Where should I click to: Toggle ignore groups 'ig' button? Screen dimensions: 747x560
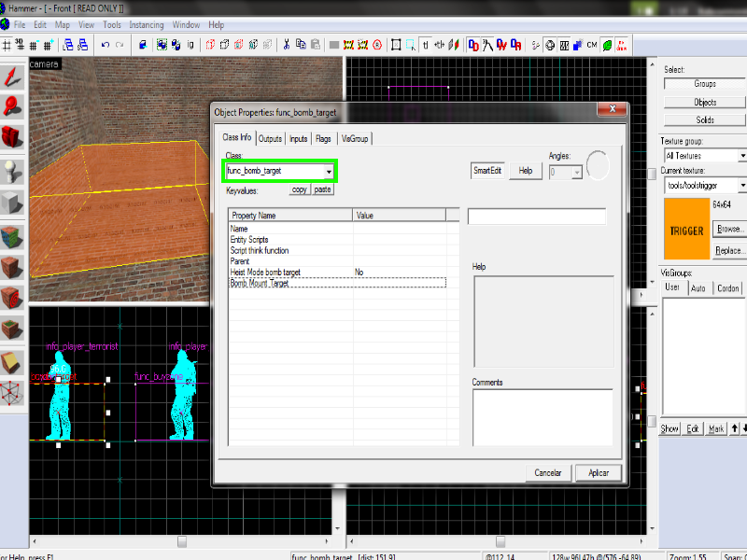pos(190,45)
